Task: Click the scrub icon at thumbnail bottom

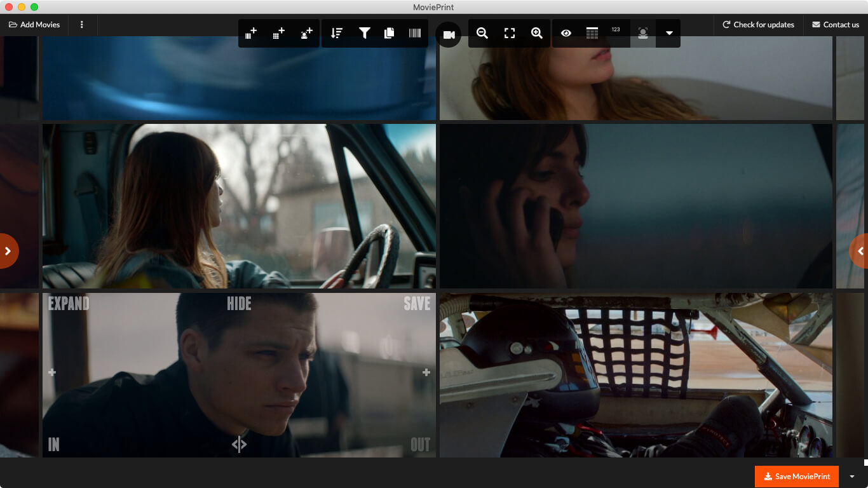Action: tap(239, 444)
